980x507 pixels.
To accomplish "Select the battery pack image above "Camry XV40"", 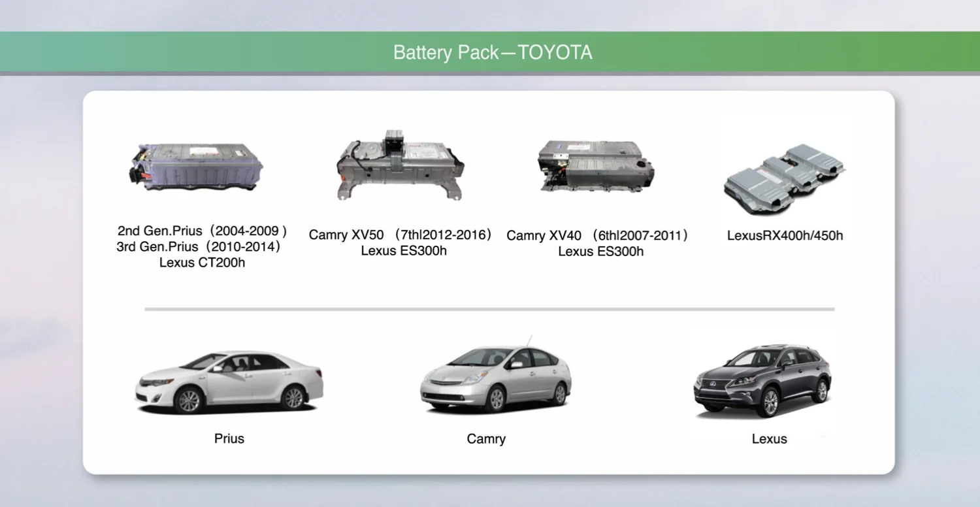I will [x=596, y=167].
